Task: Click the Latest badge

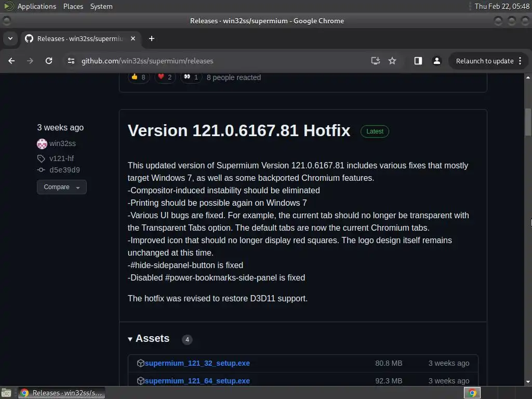Action: pyautogui.click(x=375, y=131)
